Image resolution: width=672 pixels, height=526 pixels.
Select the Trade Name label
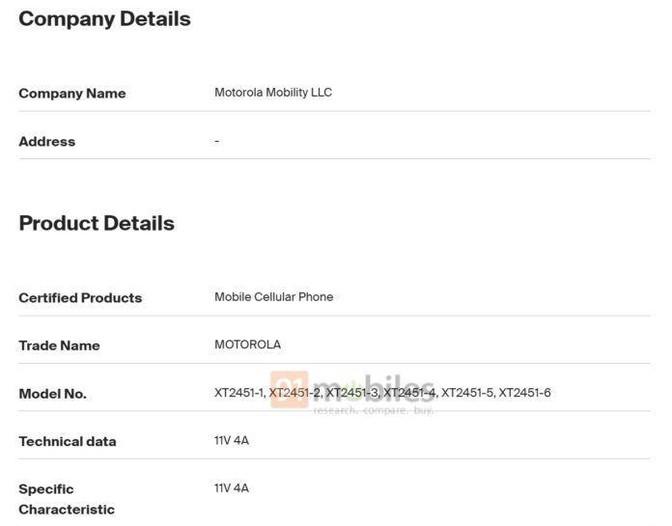[59, 345]
